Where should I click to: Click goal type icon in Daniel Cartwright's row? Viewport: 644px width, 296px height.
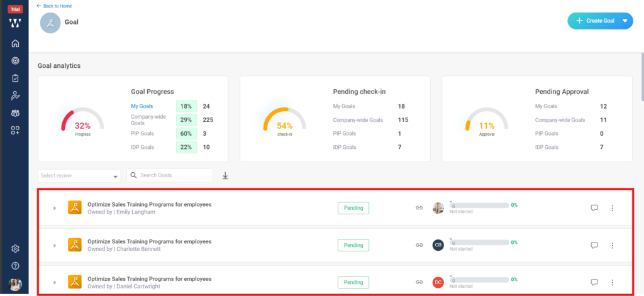[74, 282]
